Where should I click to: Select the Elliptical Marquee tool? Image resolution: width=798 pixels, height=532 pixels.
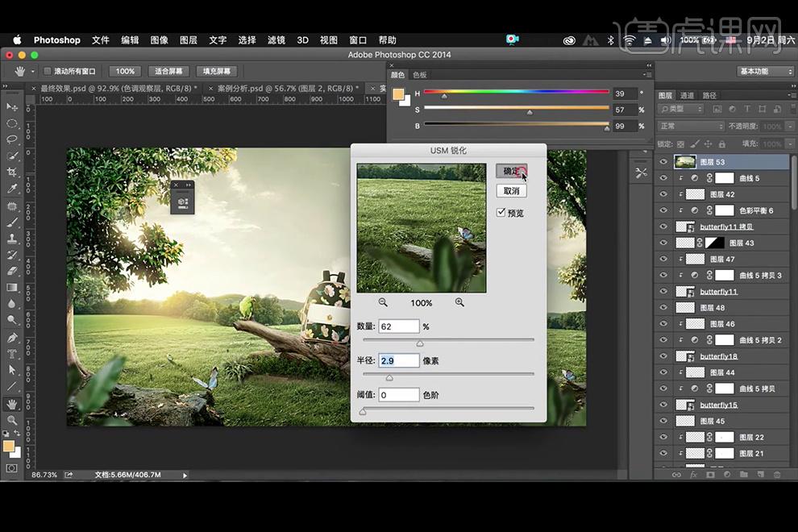12,123
